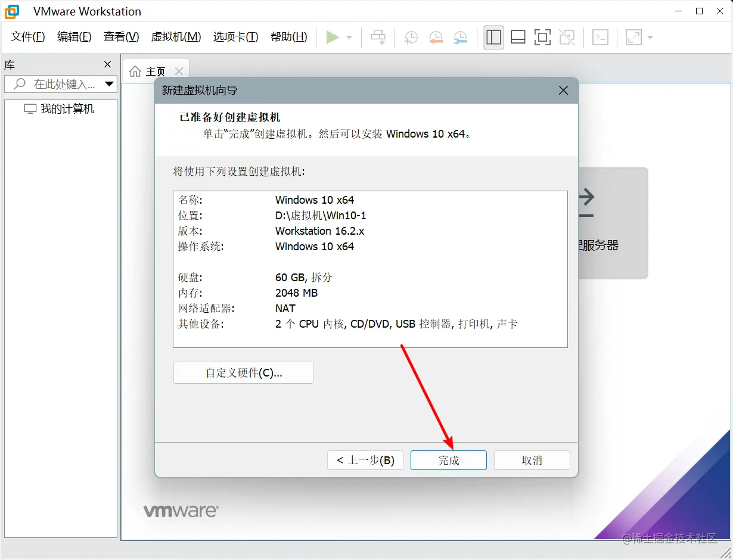Viewport: 733px width, 560px height.
Task: Click the connect to remote server tile
Action: click(x=613, y=223)
